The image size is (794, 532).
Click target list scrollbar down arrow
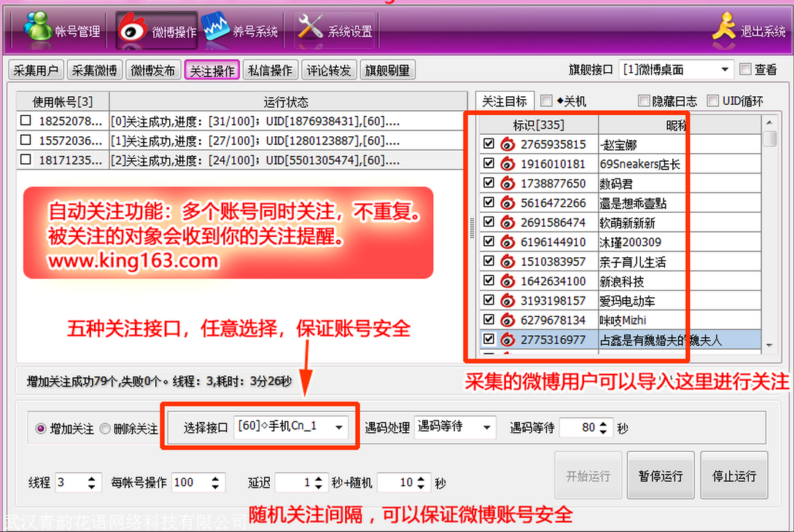770,345
